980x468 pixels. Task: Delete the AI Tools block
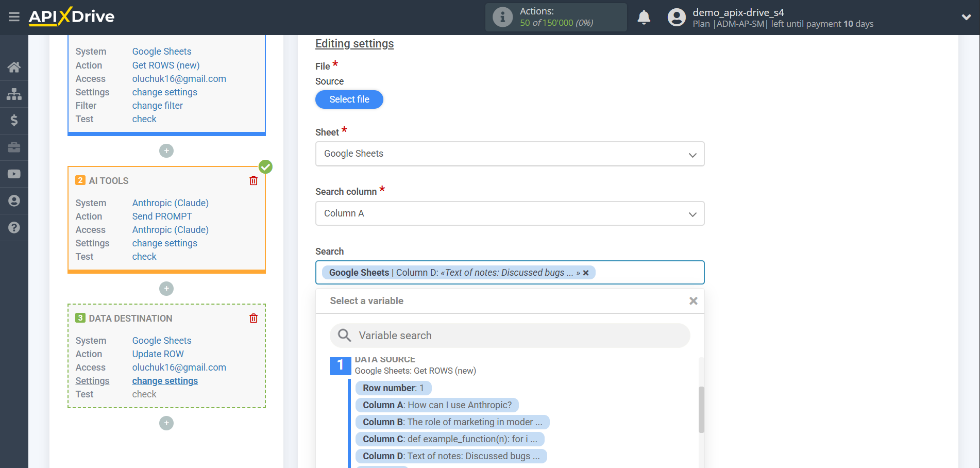point(254,180)
